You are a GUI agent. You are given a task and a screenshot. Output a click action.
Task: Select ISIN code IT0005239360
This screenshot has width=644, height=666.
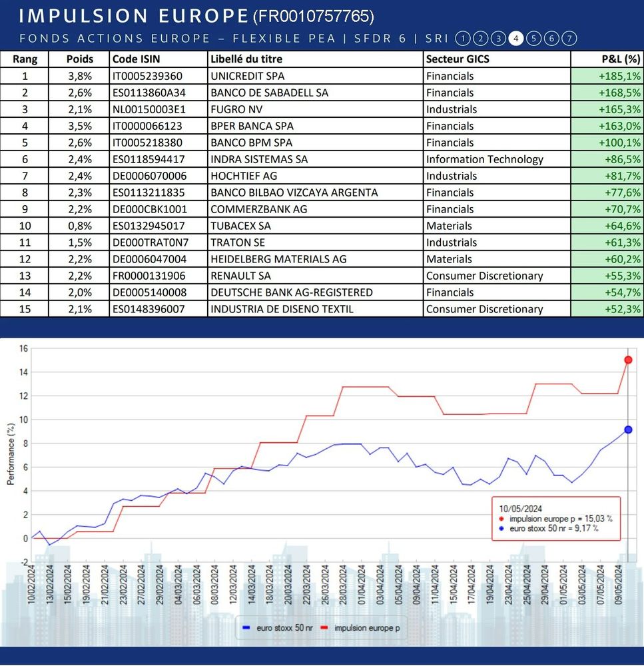click(x=147, y=76)
